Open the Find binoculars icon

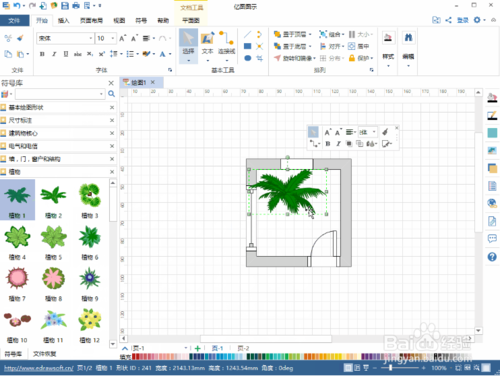click(x=408, y=37)
